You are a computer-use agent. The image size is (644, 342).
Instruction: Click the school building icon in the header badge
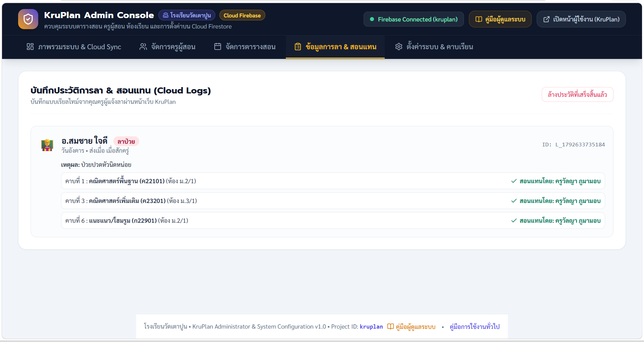pyautogui.click(x=166, y=15)
